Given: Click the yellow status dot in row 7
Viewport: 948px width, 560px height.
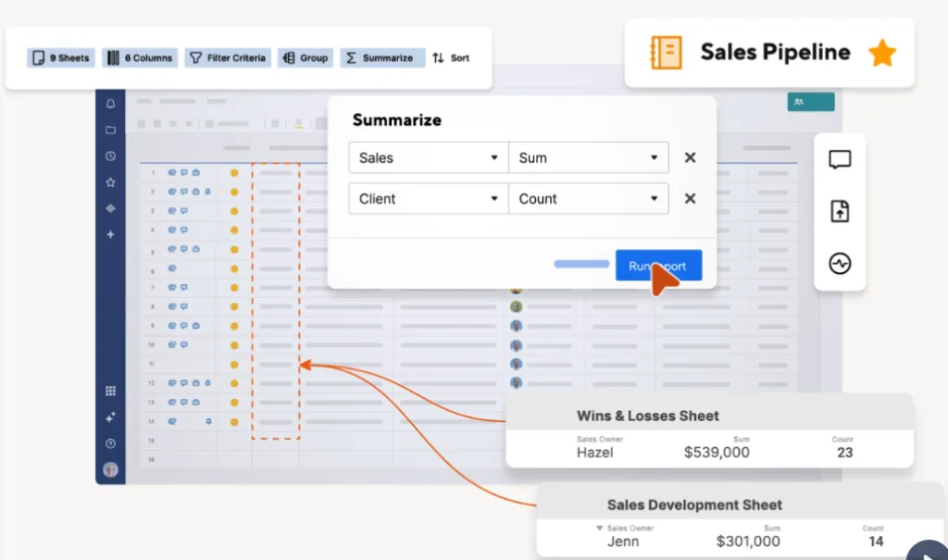Looking at the screenshot, I should 234,288.
